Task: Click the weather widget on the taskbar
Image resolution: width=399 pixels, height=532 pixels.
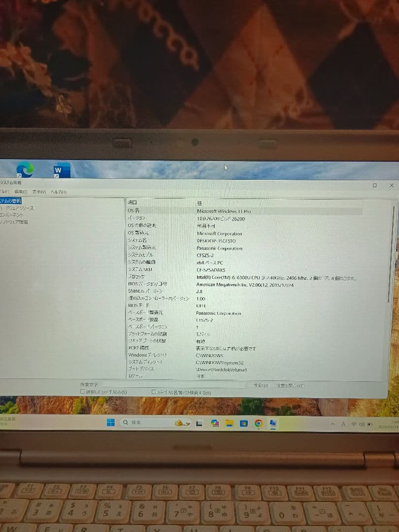Action: (180, 423)
